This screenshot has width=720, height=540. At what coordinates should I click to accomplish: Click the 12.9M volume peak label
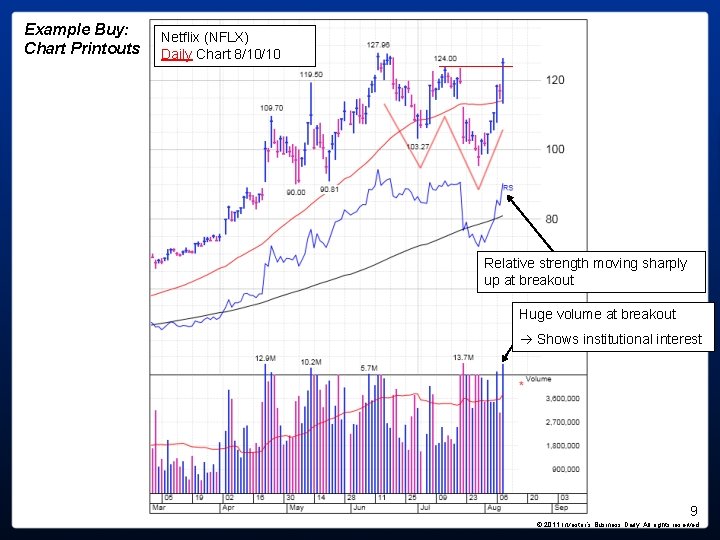pyautogui.click(x=265, y=359)
